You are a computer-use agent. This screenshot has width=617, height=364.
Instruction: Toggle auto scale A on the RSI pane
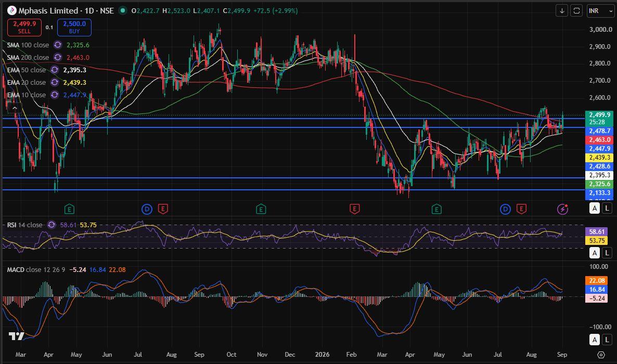pos(595,253)
